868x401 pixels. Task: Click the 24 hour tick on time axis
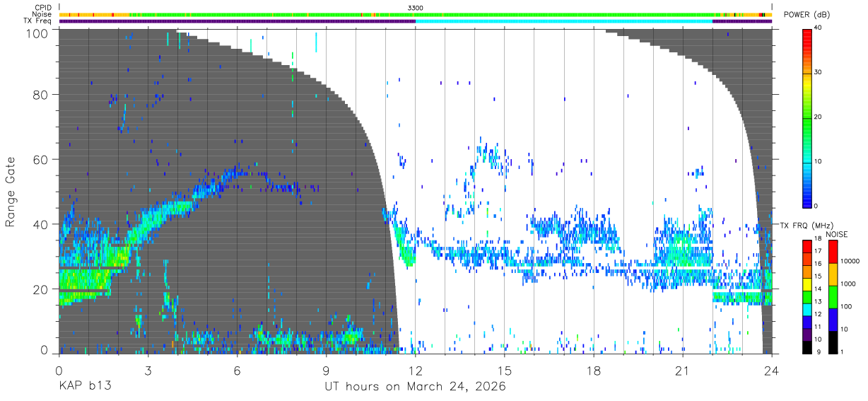(x=772, y=370)
